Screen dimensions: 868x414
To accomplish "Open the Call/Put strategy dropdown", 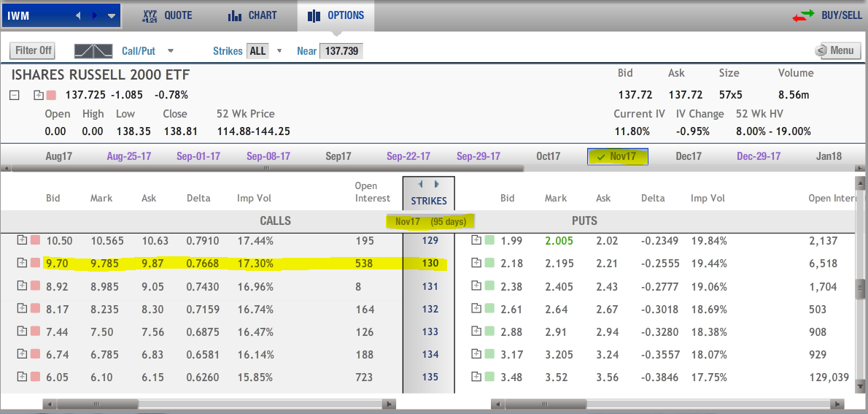I will tap(171, 51).
